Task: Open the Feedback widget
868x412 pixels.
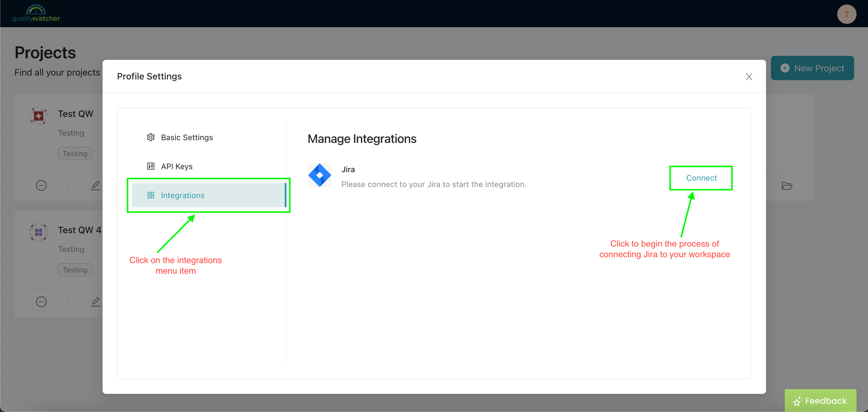Action: pos(820,400)
